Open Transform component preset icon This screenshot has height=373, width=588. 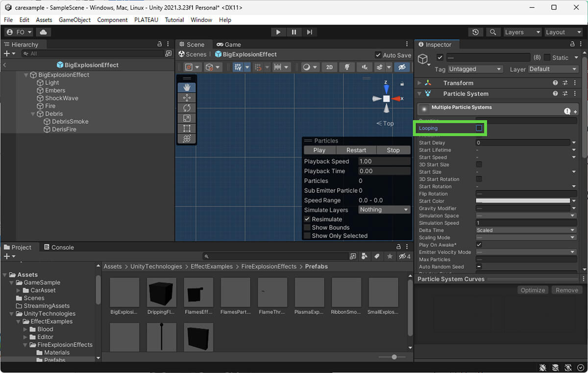coord(565,83)
